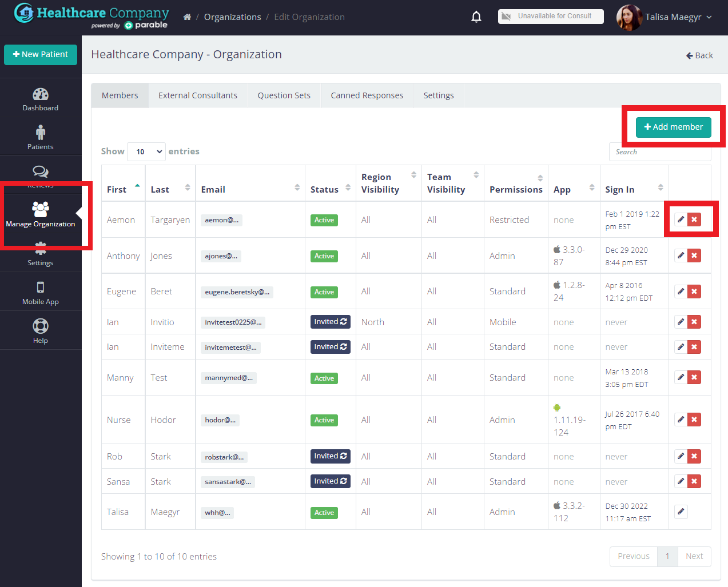
Task: Click the New Patient button
Action: point(41,54)
